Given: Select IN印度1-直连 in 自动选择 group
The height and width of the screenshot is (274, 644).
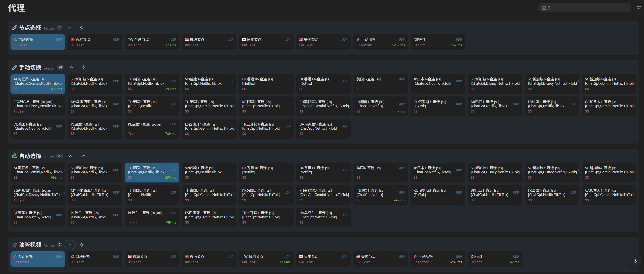Looking at the screenshot, I should (x=380, y=195).
